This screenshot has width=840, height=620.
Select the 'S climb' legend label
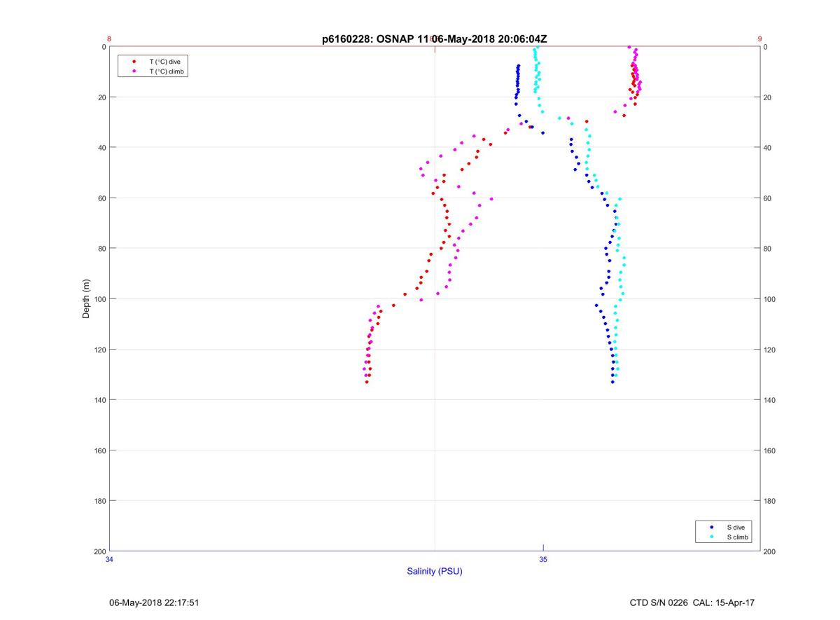coord(738,537)
